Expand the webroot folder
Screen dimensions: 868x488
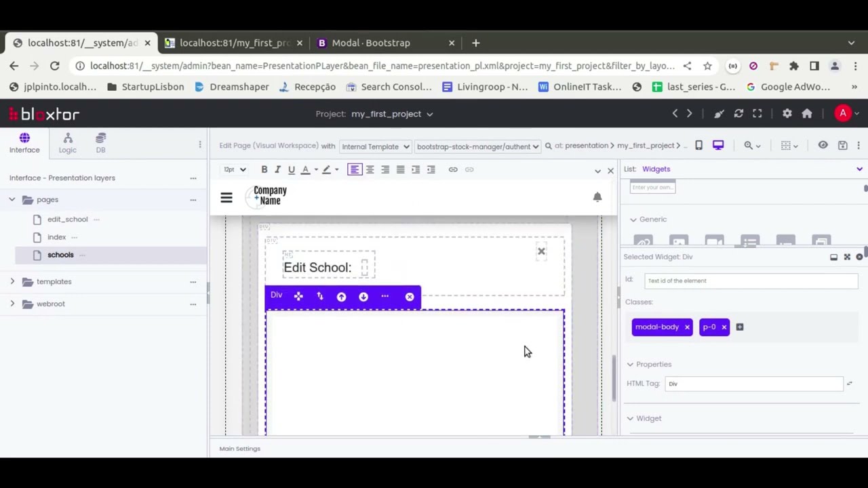(x=12, y=304)
